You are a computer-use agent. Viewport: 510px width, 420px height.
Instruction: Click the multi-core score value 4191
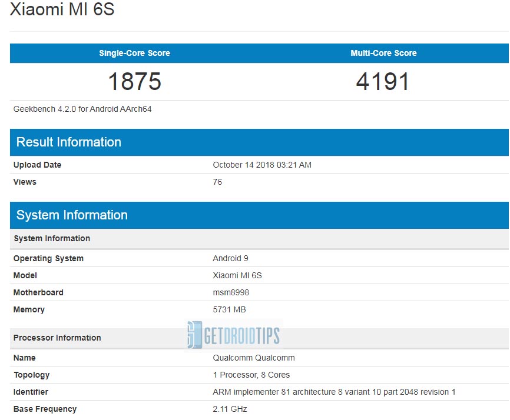point(383,81)
